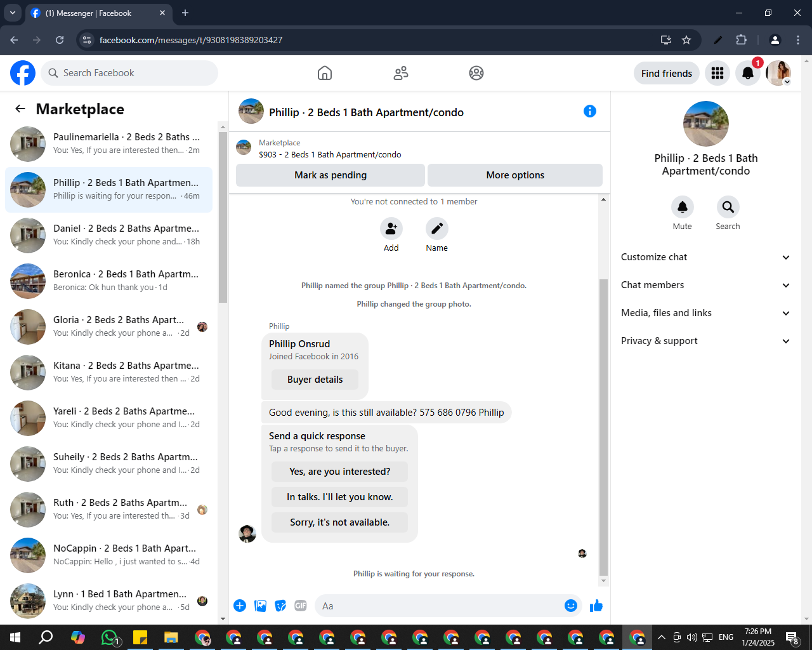Screen dimensions: 812x650
Task: Bookmark this tab with star icon
Action: pyautogui.click(x=686, y=40)
